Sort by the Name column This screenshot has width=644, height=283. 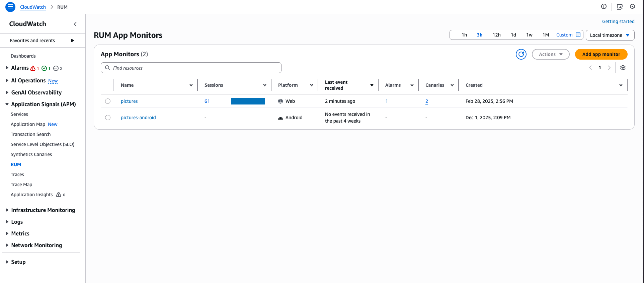[x=191, y=85]
